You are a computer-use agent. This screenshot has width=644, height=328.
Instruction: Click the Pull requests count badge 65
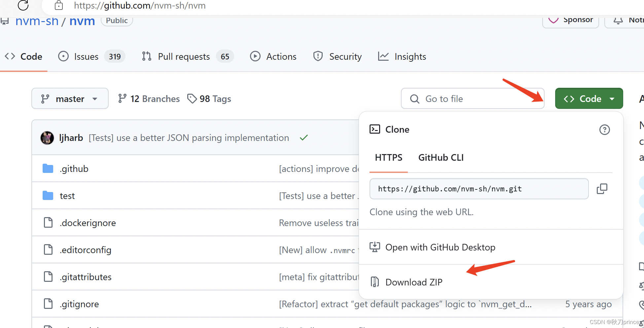225,56
